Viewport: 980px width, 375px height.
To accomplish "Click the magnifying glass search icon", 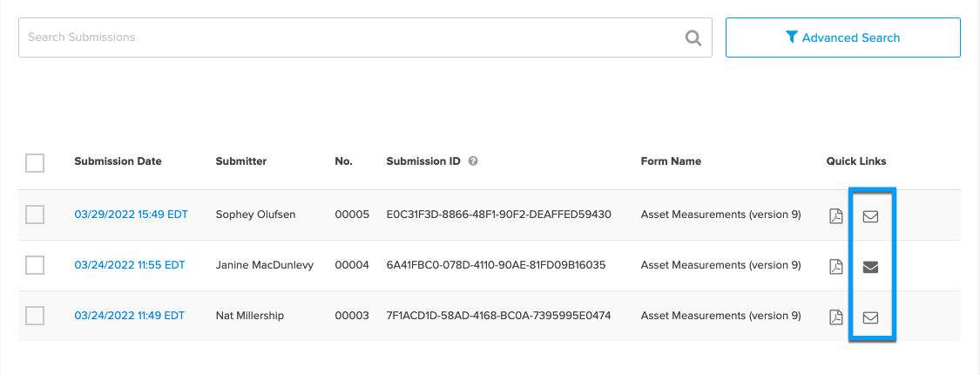I will click(x=693, y=37).
